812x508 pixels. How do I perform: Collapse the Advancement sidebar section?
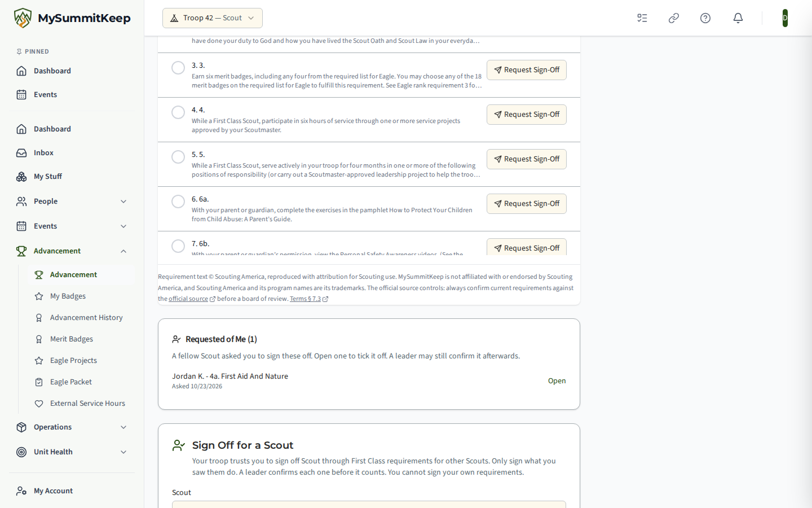point(72,251)
